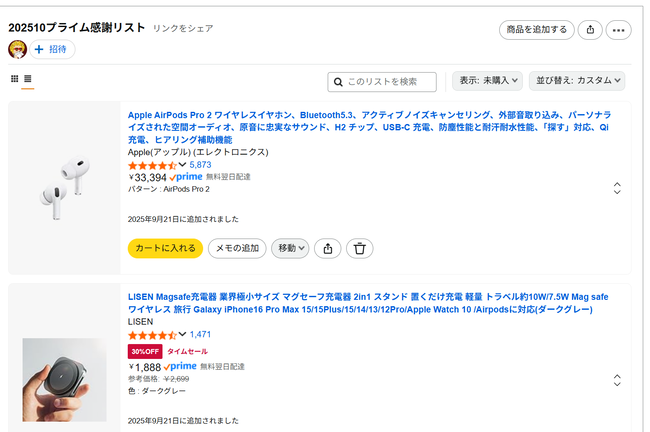Switch to list view layout
The image size is (650, 432).
coord(28,78)
